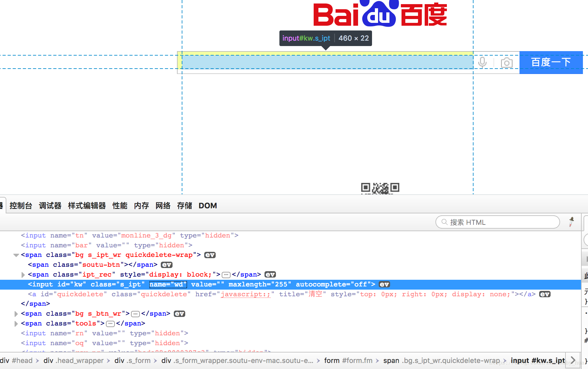Click the ev badge on the highlighted input row

pyautogui.click(x=384, y=285)
